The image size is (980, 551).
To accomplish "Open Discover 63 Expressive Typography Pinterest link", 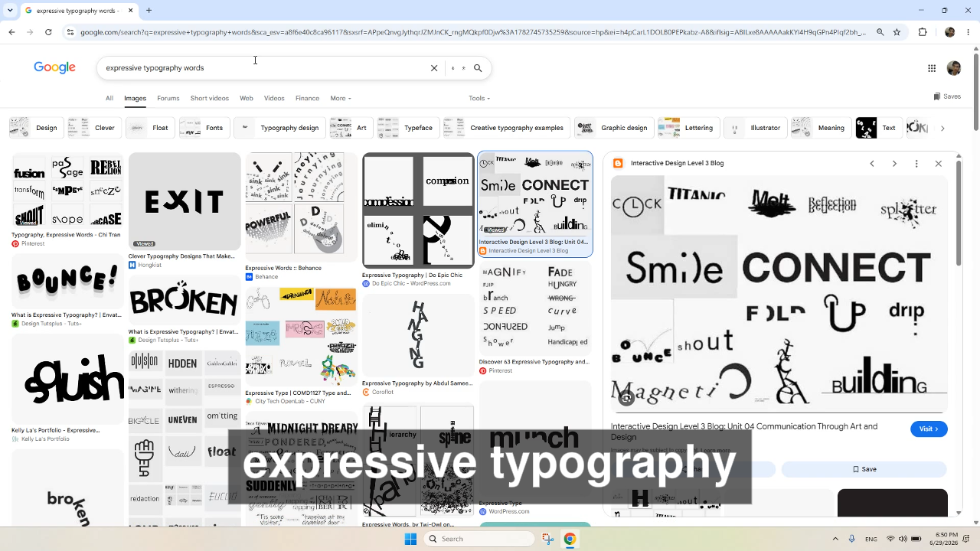I will [534, 366].
